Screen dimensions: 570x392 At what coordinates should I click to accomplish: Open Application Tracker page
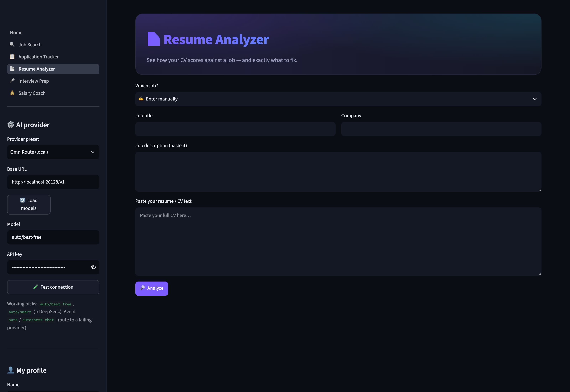click(x=53, y=56)
